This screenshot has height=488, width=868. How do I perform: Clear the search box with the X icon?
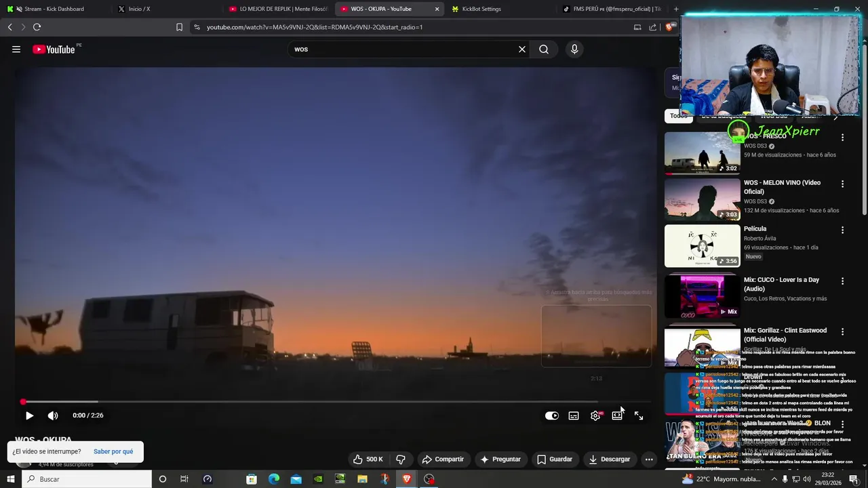pyautogui.click(x=522, y=49)
